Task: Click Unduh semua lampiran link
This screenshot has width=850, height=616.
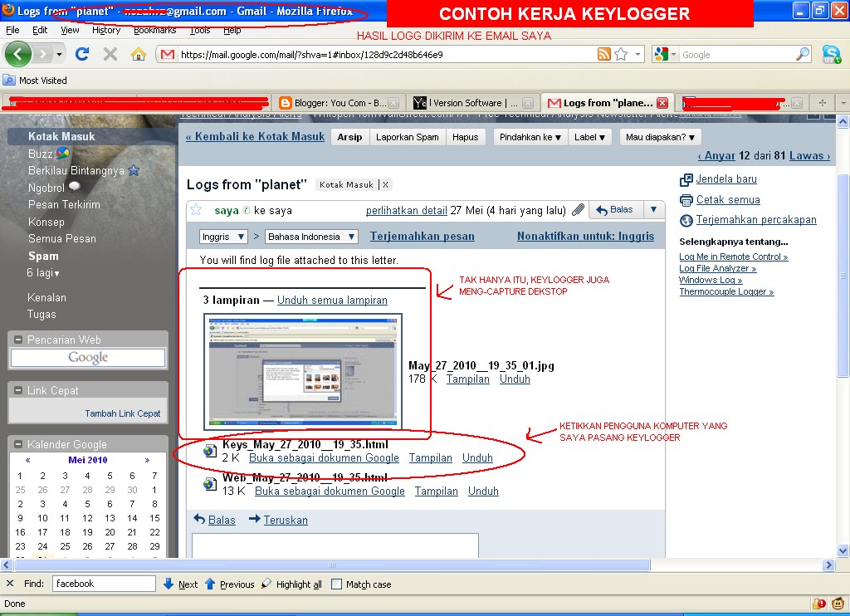Action: [x=332, y=300]
